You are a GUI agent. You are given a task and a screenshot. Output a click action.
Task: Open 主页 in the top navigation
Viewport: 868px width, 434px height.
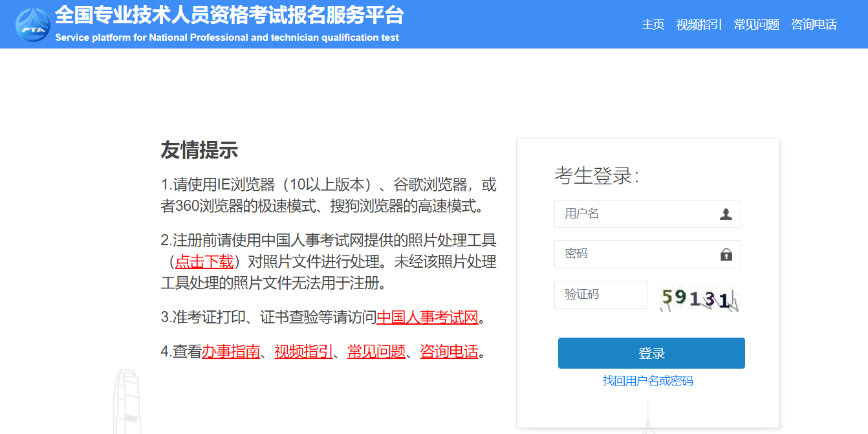click(x=653, y=25)
